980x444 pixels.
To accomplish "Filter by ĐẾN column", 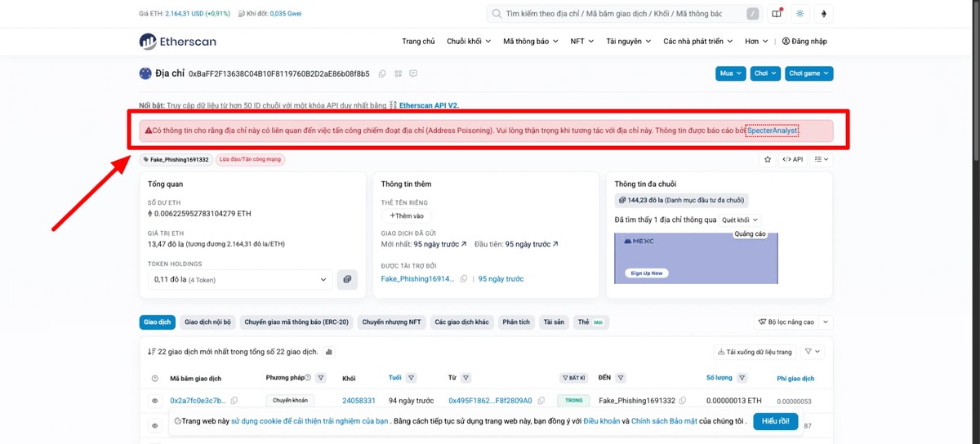I will pyautogui.click(x=621, y=378).
